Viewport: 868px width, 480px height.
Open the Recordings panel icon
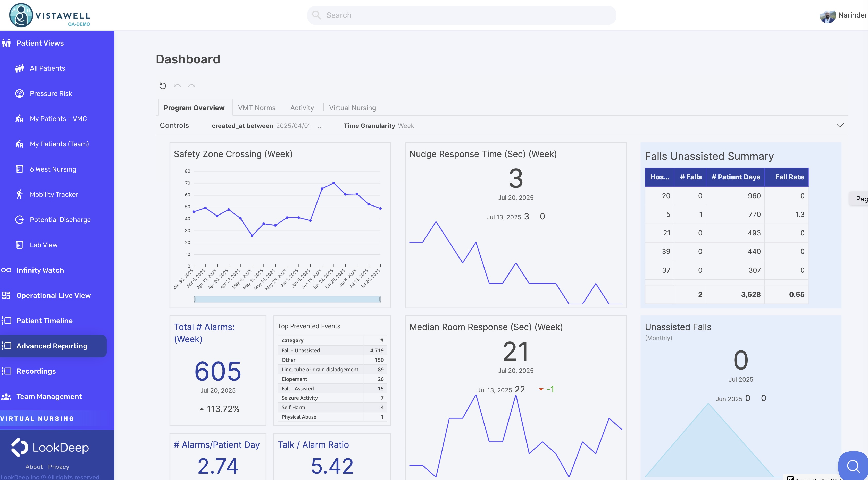pyautogui.click(x=6, y=371)
